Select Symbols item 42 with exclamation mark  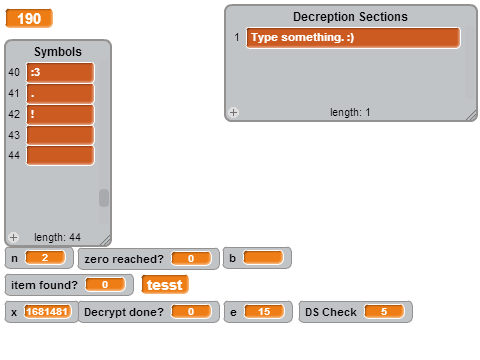[x=60, y=114]
